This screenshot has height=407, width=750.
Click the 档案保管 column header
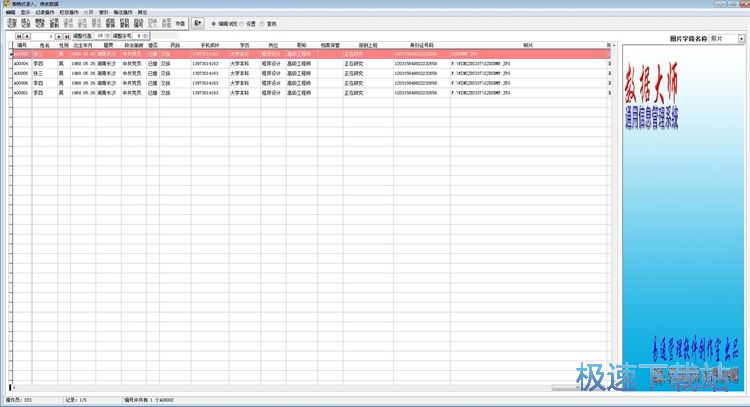tap(330, 45)
